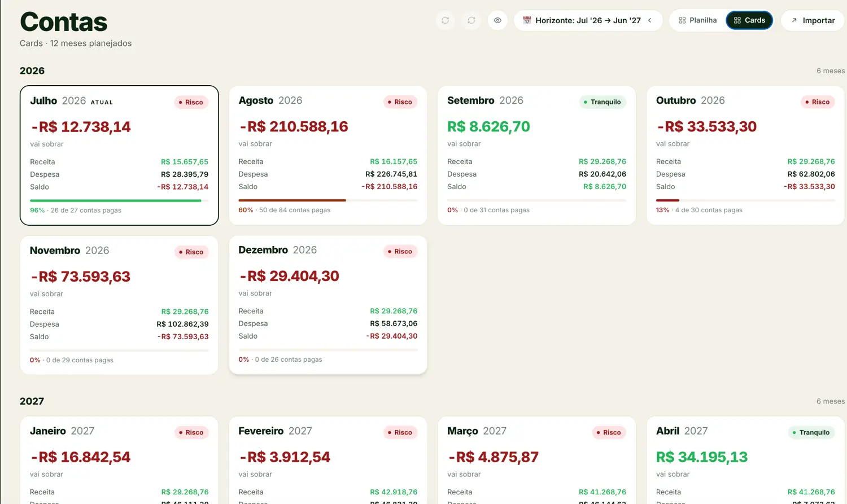Click Receita value R$ 15.657,65 in Julho
This screenshot has height=504, width=847.
coord(185,162)
